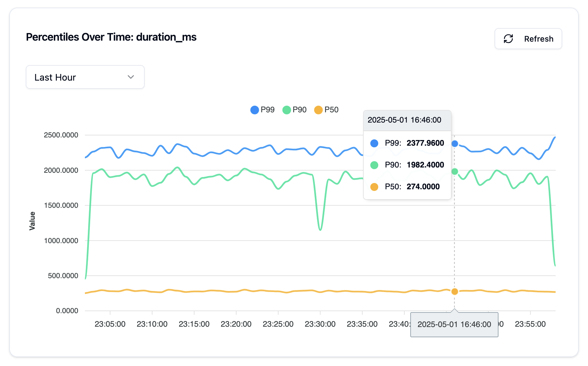Toggle the P90 series in the legend
Screen dimensions: 588x366
[294, 110]
